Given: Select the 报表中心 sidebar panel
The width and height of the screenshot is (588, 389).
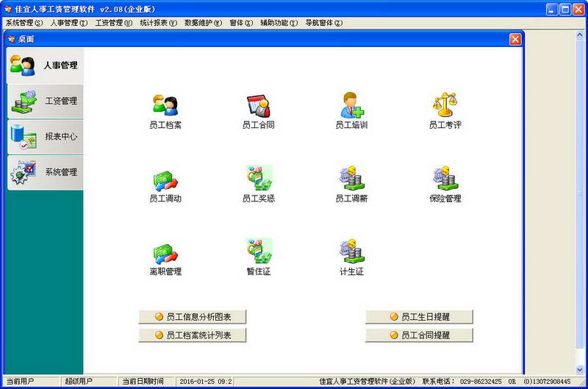Looking at the screenshot, I should [x=46, y=137].
